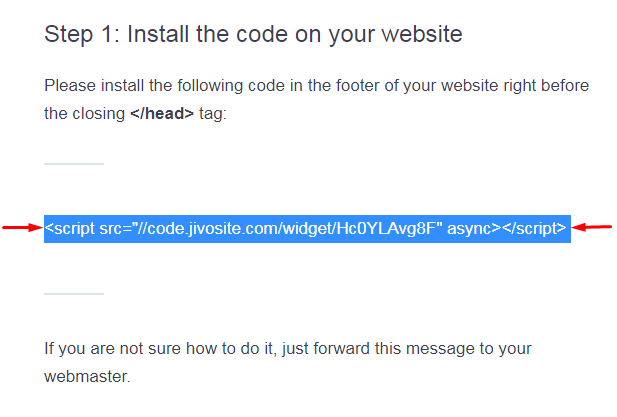617x417 pixels.
Task: Click the word "tag:" after </head>
Action: [x=212, y=113]
